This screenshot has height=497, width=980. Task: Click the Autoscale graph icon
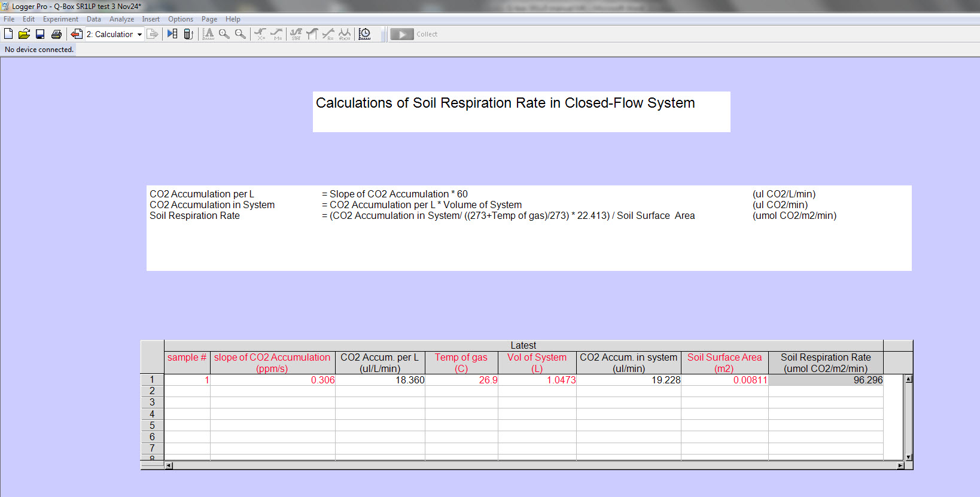(208, 34)
